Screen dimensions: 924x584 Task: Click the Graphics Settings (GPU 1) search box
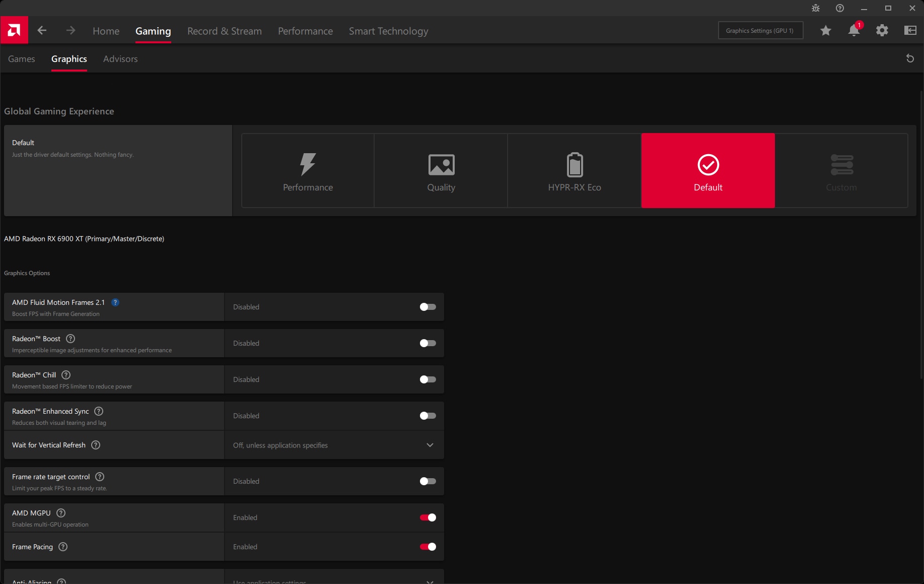click(760, 31)
